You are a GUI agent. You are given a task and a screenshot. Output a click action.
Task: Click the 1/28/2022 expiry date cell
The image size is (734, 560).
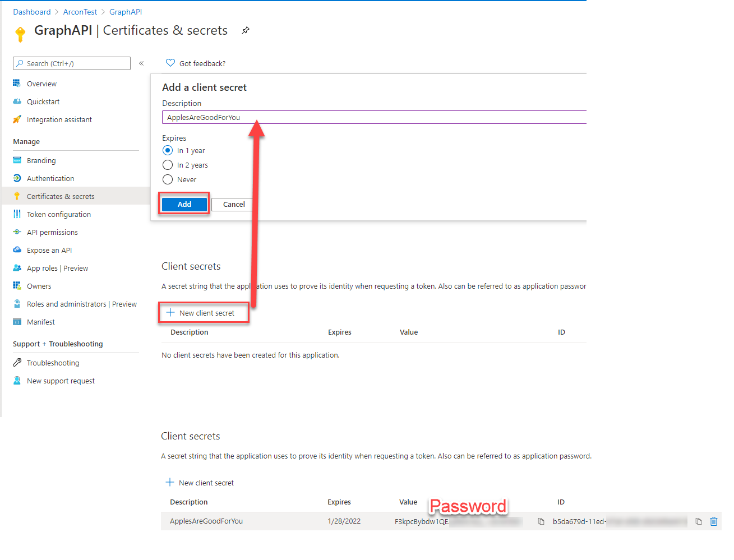pyautogui.click(x=344, y=521)
